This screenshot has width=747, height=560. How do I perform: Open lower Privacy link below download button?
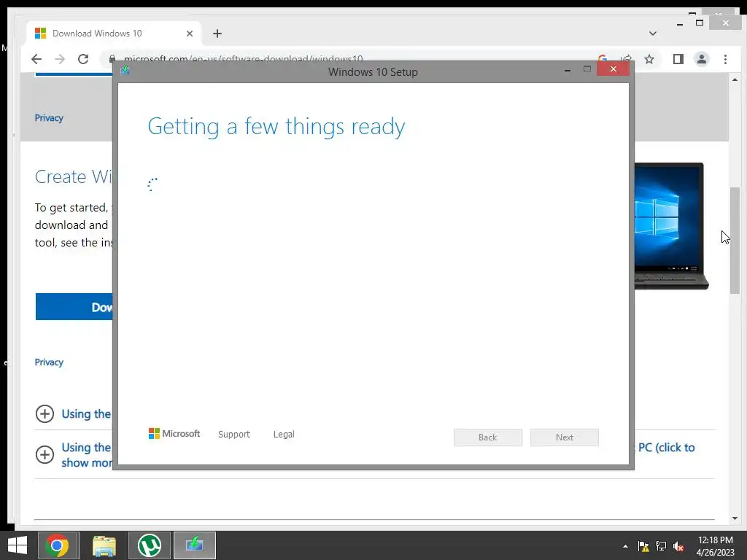(49, 362)
